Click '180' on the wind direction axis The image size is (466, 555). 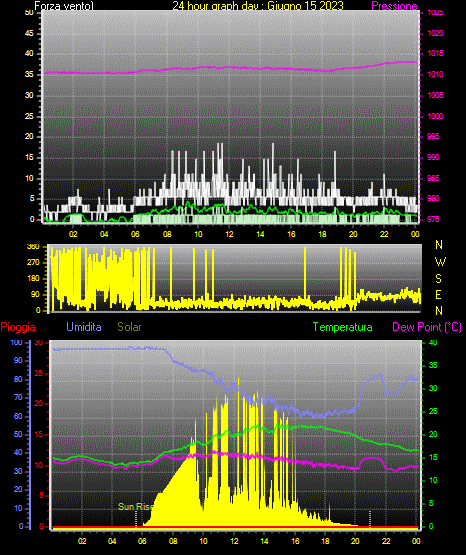point(33,279)
